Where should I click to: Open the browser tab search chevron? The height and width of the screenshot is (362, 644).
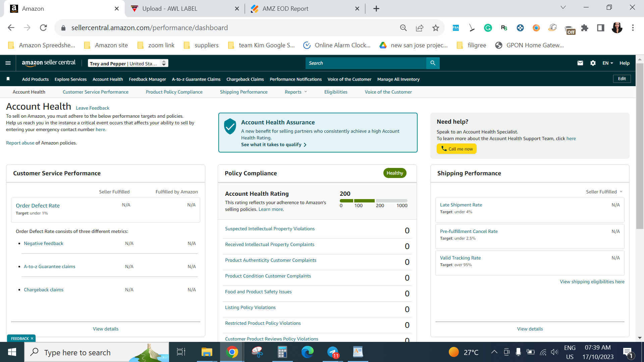click(x=563, y=7)
